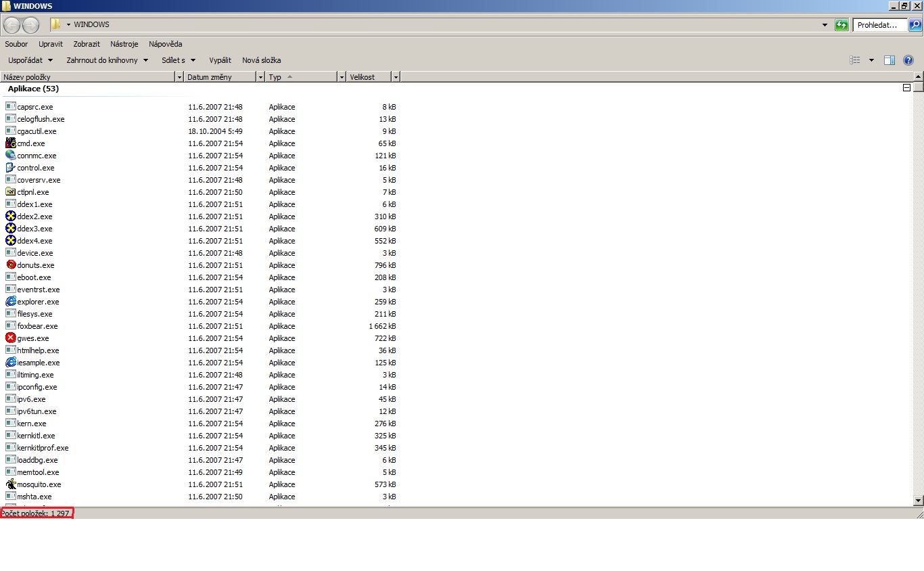The image size is (924, 571).
Task: Select the capsrc.exe icon
Action: pos(11,107)
